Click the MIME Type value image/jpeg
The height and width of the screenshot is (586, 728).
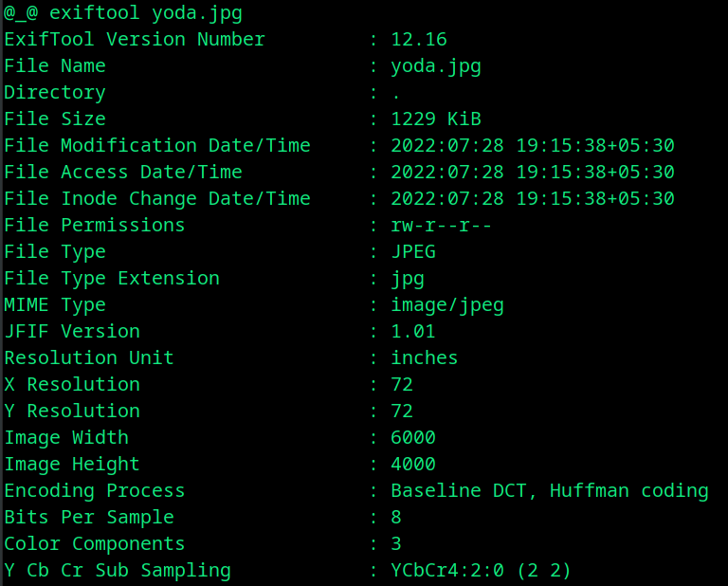coord(447,304)
